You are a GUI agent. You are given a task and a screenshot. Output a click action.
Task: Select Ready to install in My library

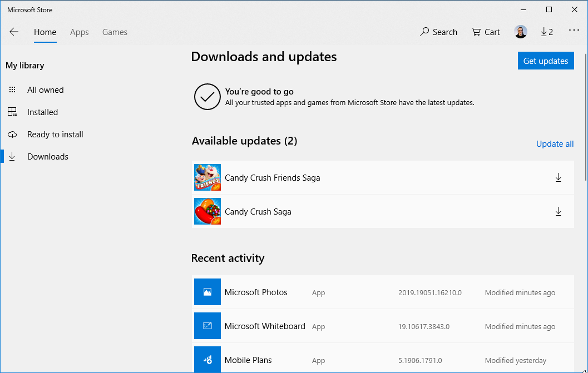pyautogui.click(x=55, y=134)
